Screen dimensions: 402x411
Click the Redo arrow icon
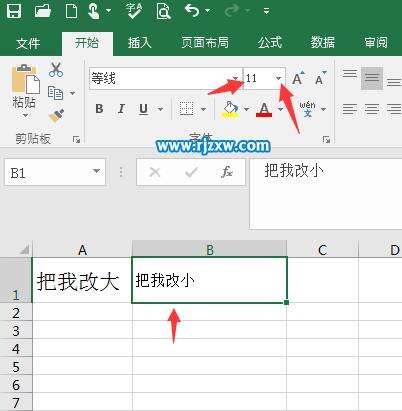(232, 11)
